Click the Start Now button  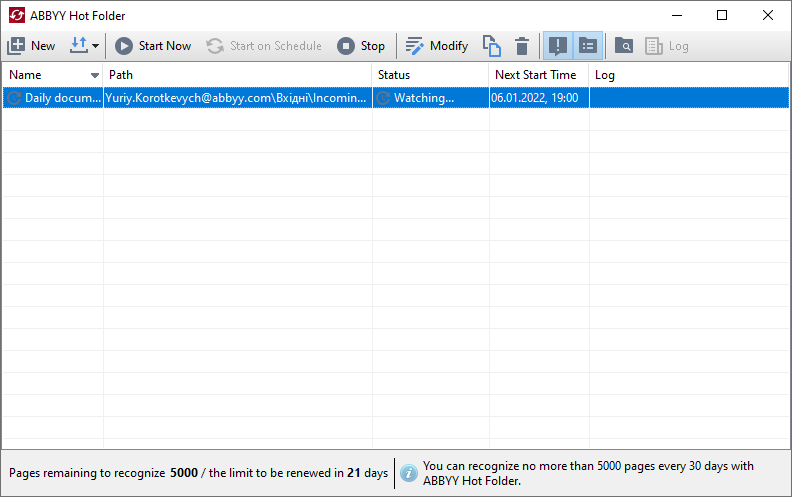pyautogui.click(x=153, y=46)
